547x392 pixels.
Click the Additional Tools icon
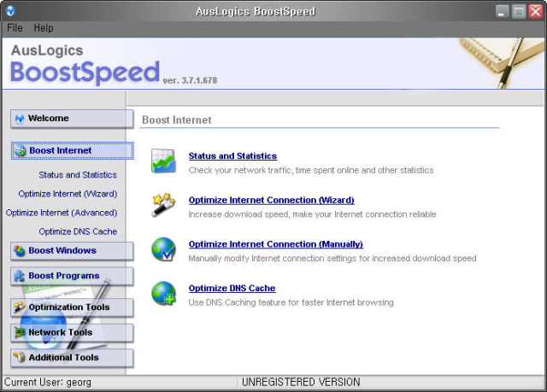click(x=20, y=358)
